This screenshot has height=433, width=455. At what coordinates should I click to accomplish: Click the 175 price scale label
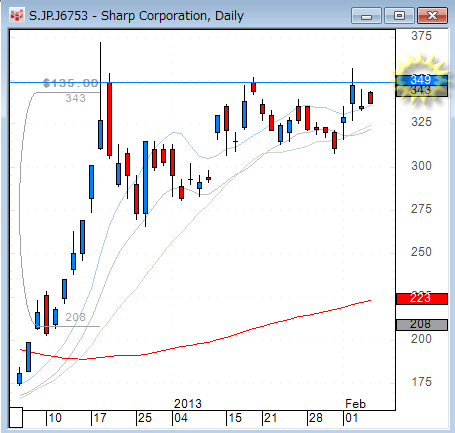[421, 381]
